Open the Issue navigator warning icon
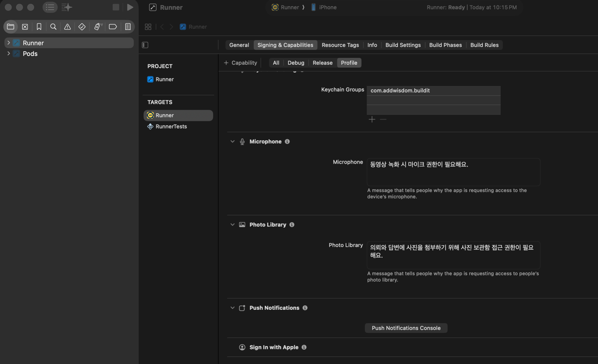 67,26
